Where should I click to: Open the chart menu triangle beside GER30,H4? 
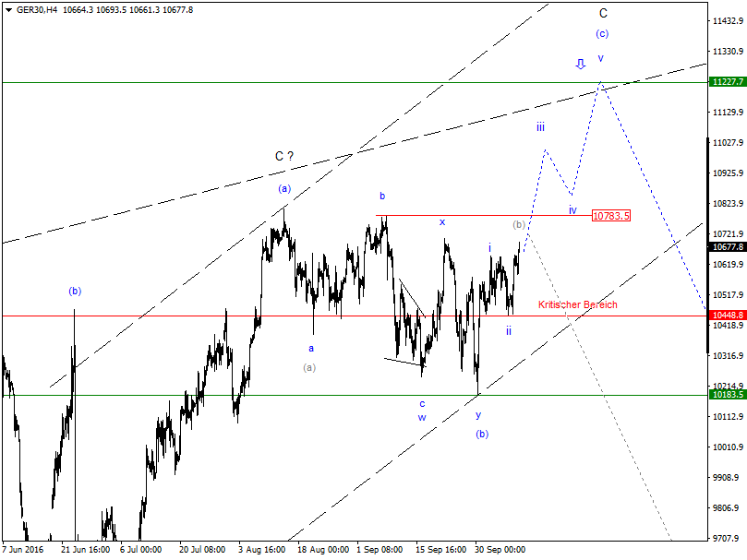click(8, 10)
